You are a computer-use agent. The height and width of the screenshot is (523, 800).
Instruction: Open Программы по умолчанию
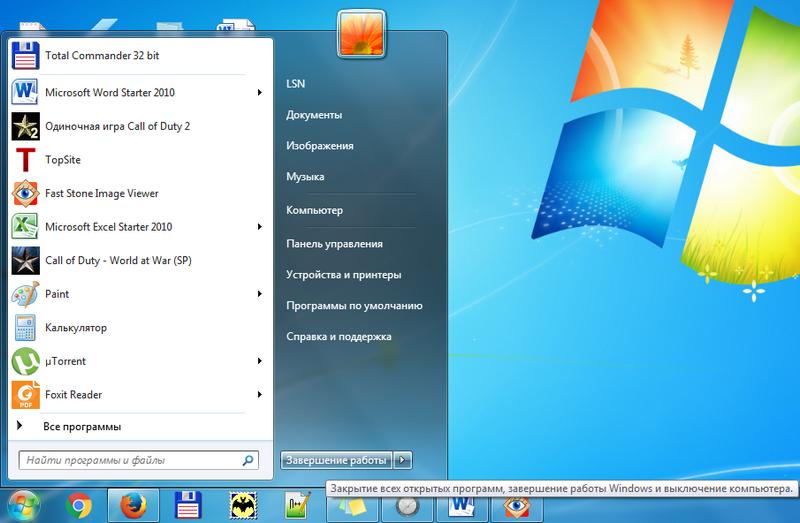(354, 306)
